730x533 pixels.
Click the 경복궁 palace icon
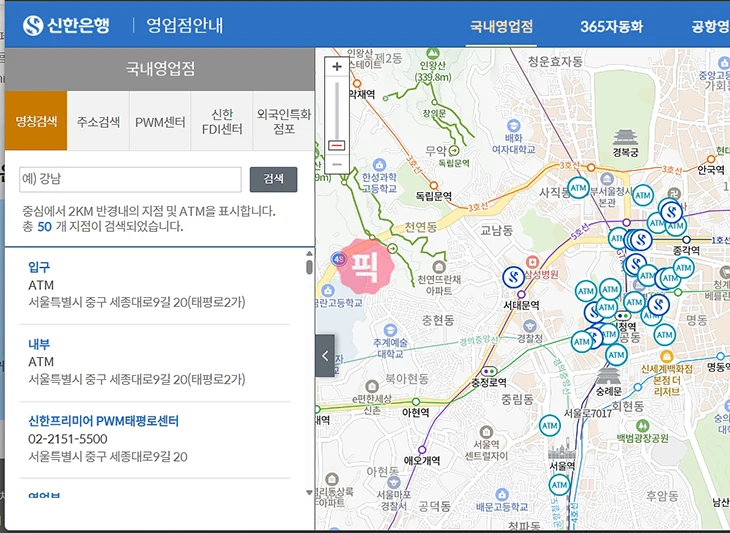(625, 137)
